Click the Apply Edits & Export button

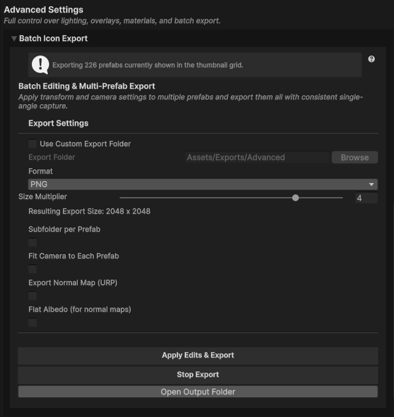[198, 355]
